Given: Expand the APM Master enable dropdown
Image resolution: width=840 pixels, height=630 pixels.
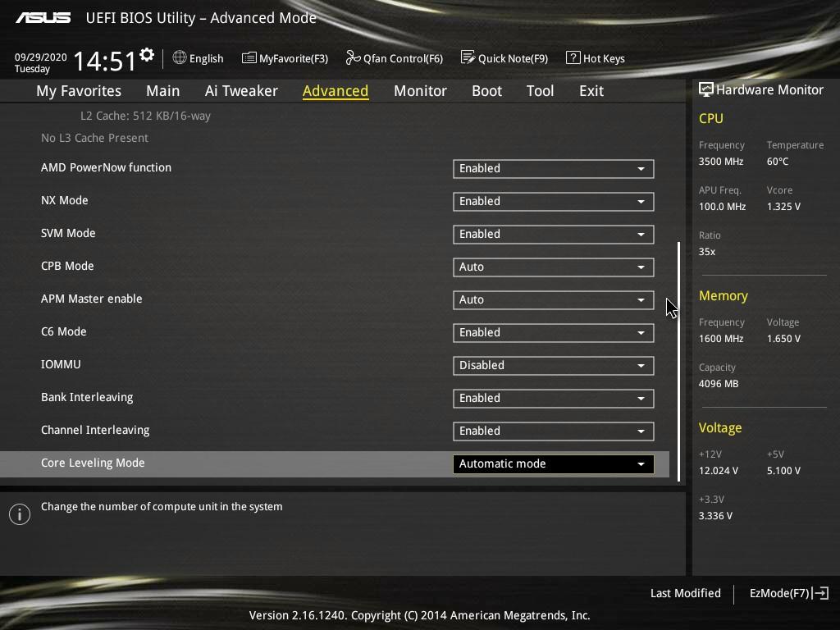Looking at the screenshot, I should click(554, 300).
